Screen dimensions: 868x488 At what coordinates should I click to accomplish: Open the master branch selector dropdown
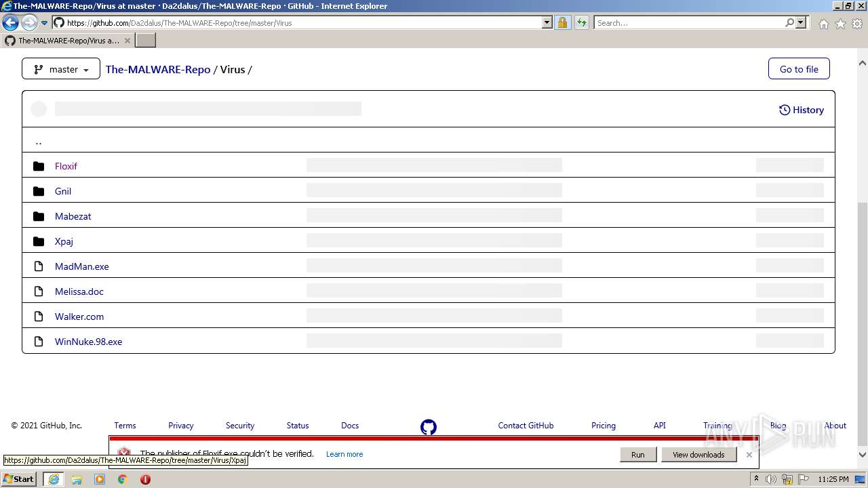pyautogui.click(x=61, y=69)
